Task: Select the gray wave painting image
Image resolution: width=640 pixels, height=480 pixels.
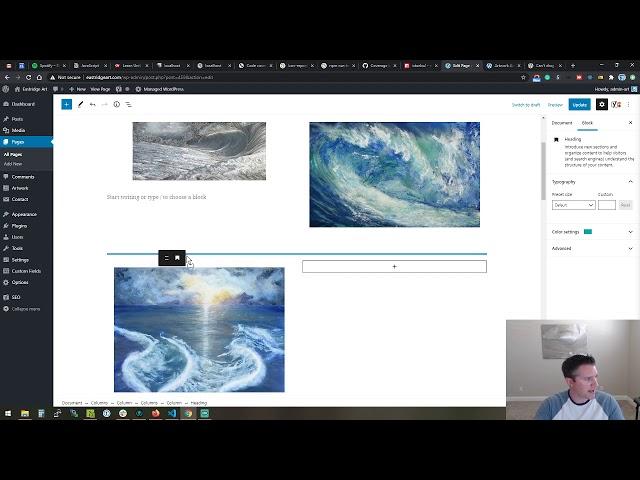Action: pos(199,151)
